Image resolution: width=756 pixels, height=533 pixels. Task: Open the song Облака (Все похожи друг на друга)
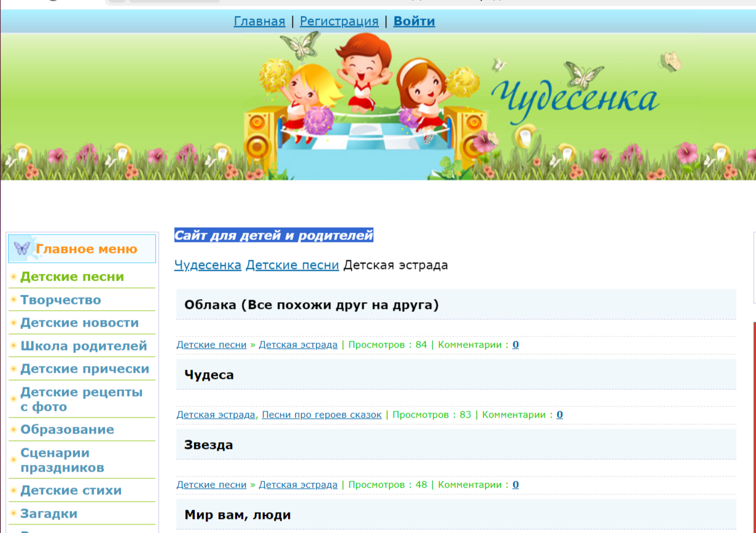(311, 305)
